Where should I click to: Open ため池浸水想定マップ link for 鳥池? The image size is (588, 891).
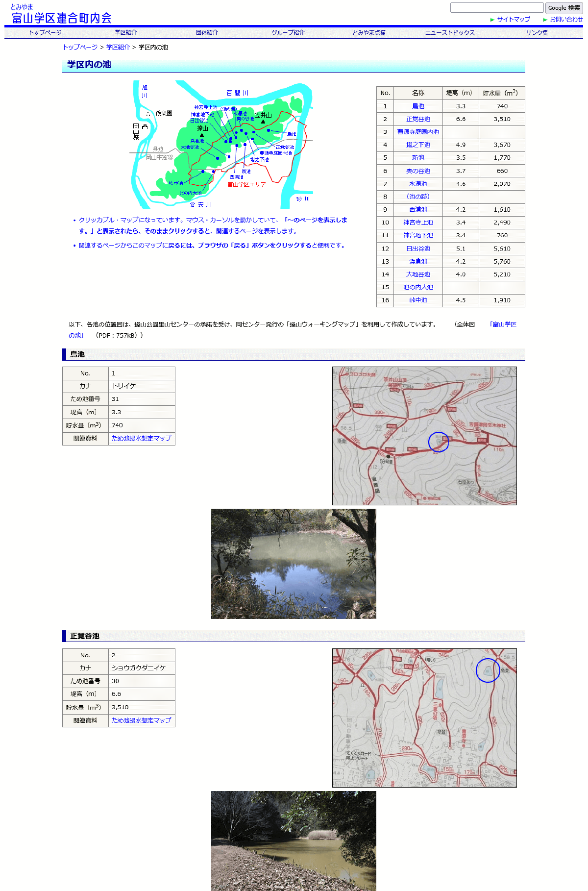click(x=141, y=438)
